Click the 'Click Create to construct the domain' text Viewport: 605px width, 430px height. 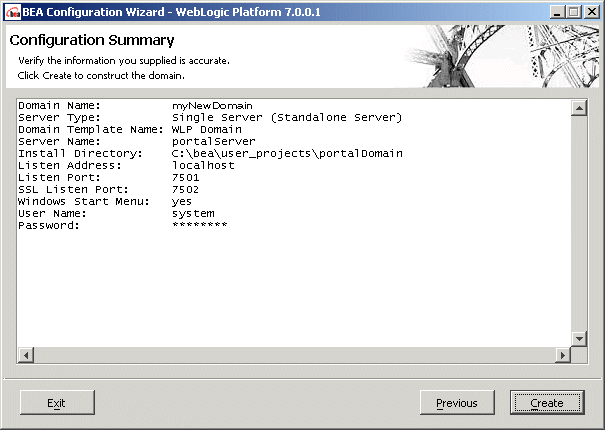[101, 75]
